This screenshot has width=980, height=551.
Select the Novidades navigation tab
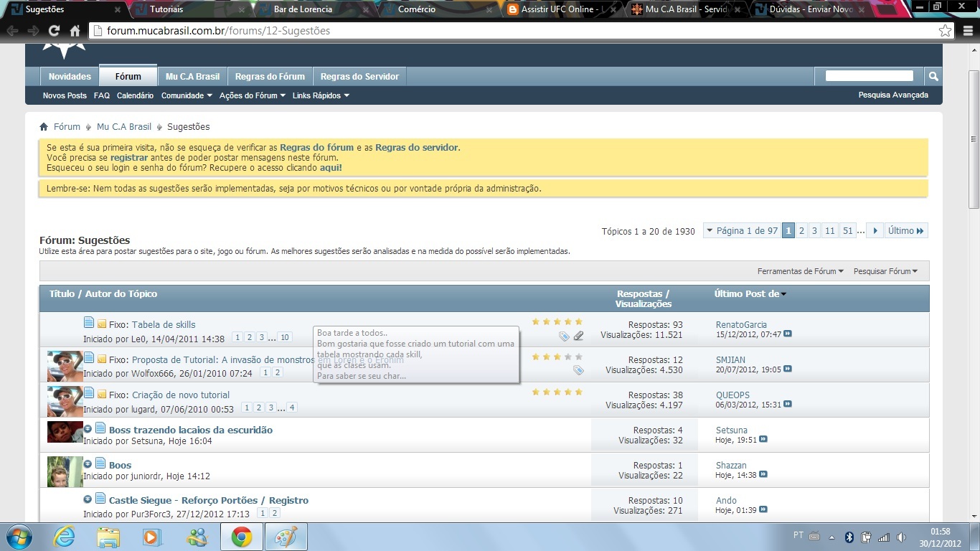point(70,77)
